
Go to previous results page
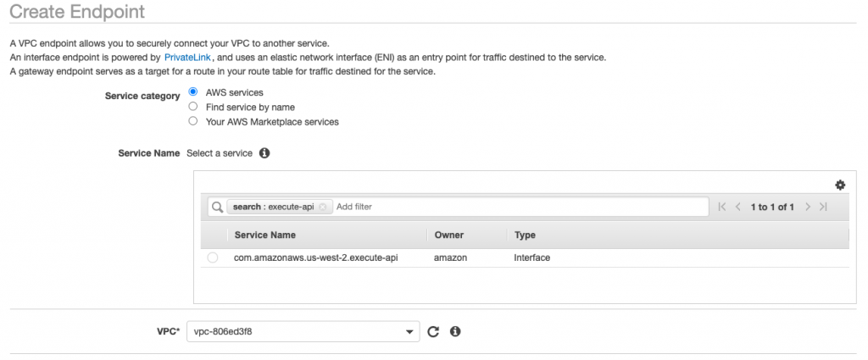point(738,207)
